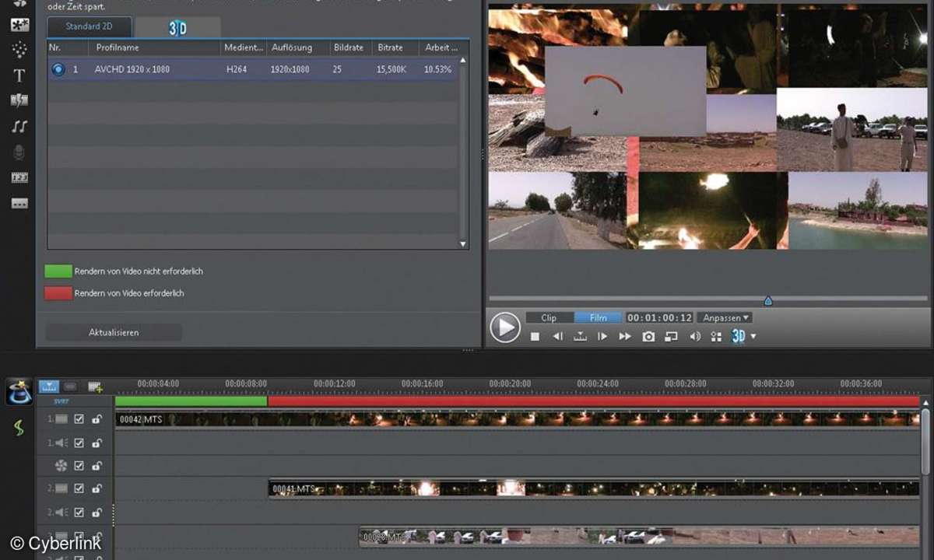Open the PiP Objects room
Viewport: 934px width, 560px height.
19,24
